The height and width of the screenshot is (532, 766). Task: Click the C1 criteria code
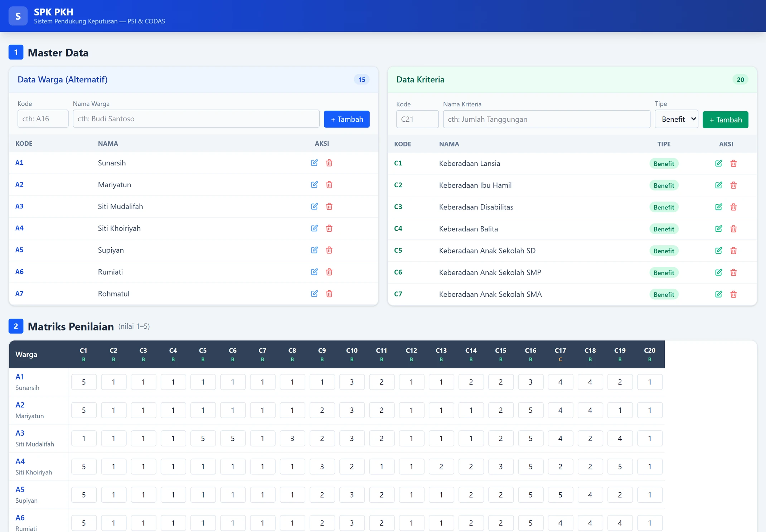click(x=398, y=163)
